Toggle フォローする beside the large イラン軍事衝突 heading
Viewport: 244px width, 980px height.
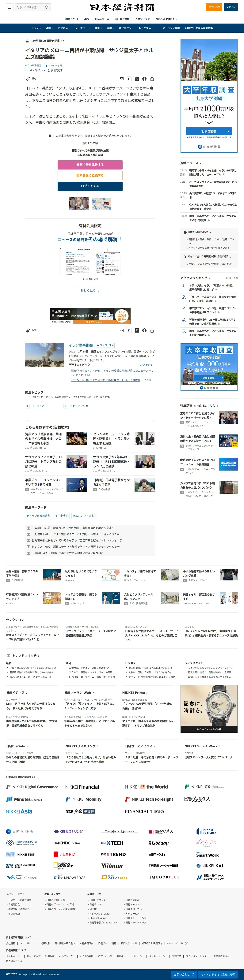point(105,345)
